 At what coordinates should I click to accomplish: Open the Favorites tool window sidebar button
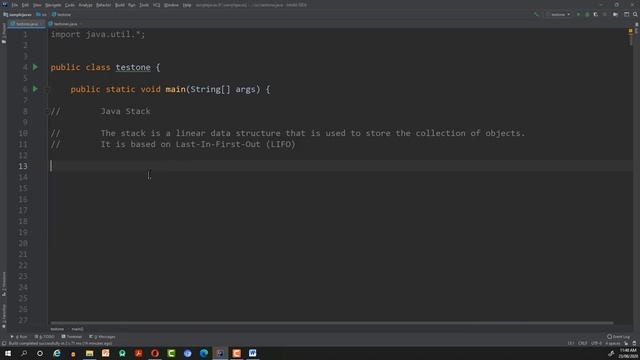pyautogui.click(x=4, y=316)
